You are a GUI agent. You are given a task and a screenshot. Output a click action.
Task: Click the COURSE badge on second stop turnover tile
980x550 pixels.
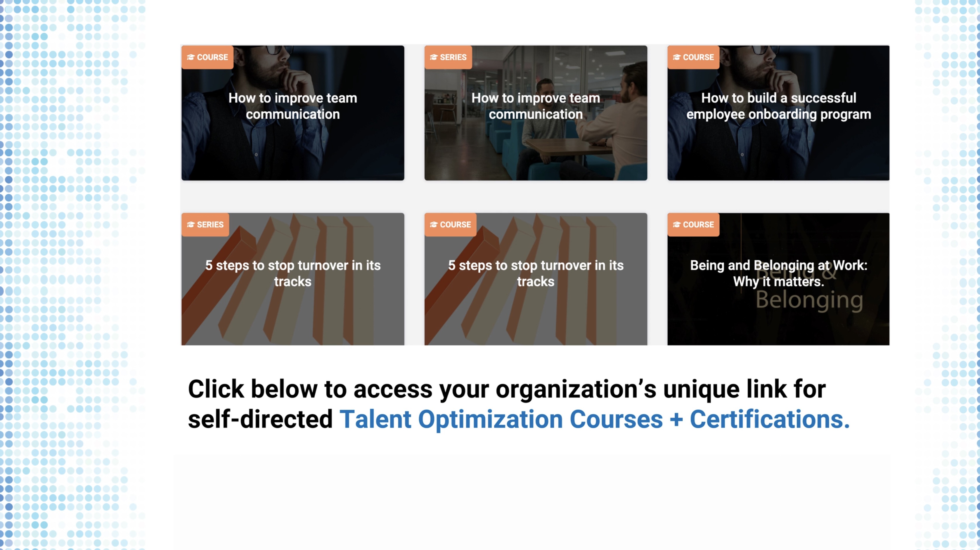click(x=451, y=224)
